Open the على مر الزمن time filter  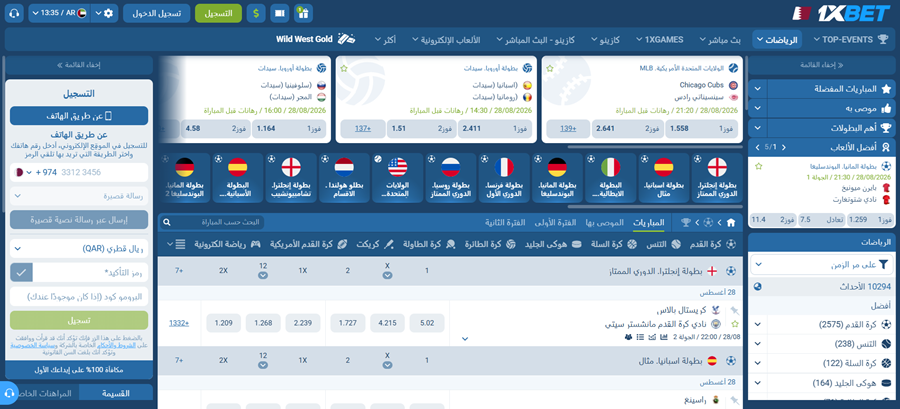[821, 264]
